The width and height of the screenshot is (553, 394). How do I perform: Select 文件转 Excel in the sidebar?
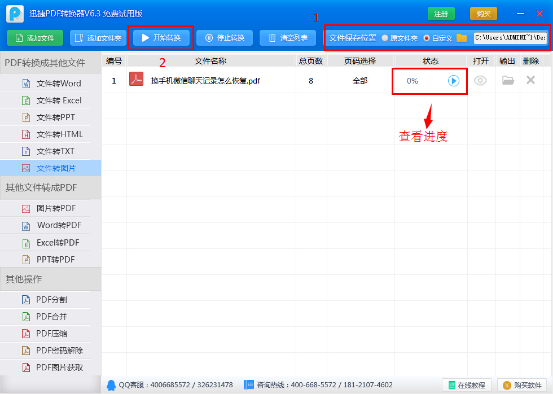(x=50, y=101)
